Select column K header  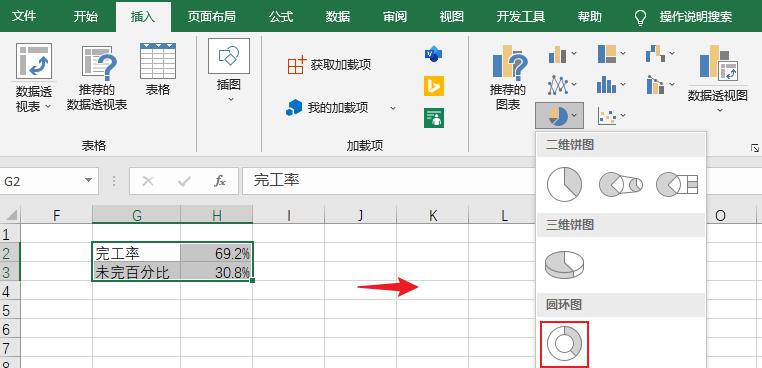coord(433,214)
